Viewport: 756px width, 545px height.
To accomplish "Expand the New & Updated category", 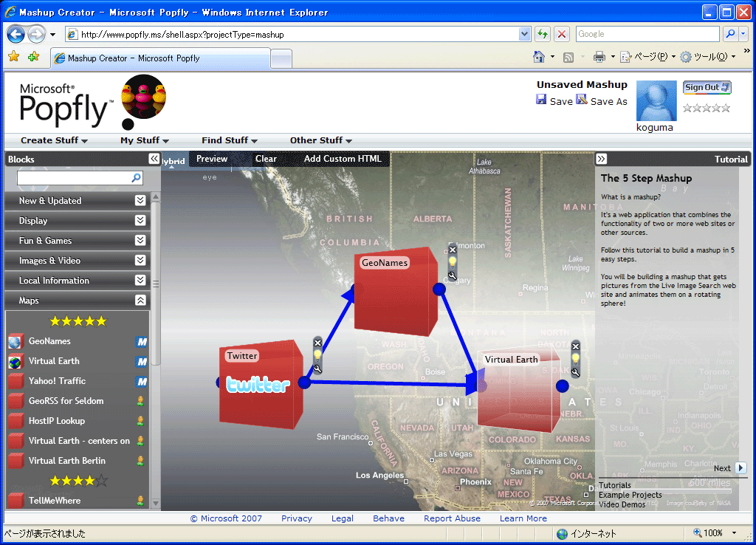I will [x=140, y=200].
